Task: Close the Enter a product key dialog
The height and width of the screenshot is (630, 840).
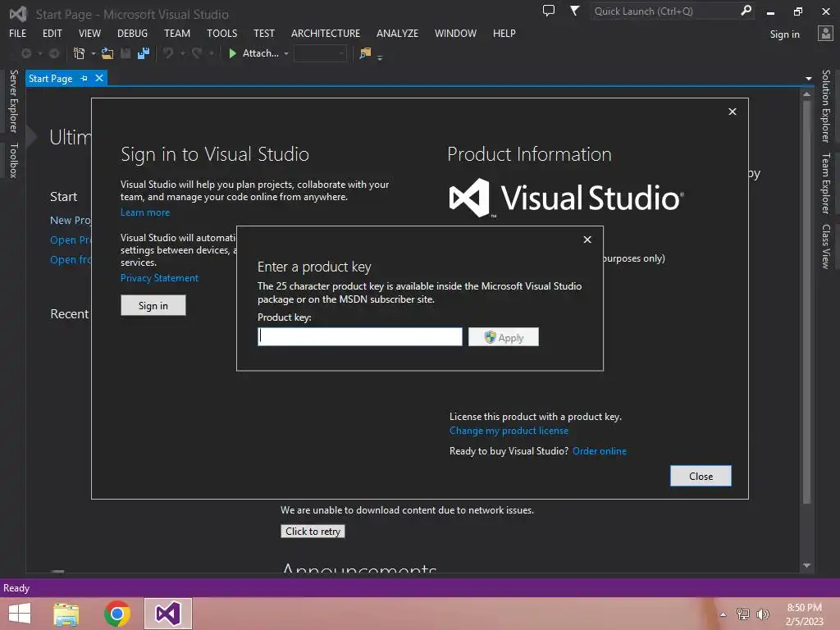Action: 587,240
